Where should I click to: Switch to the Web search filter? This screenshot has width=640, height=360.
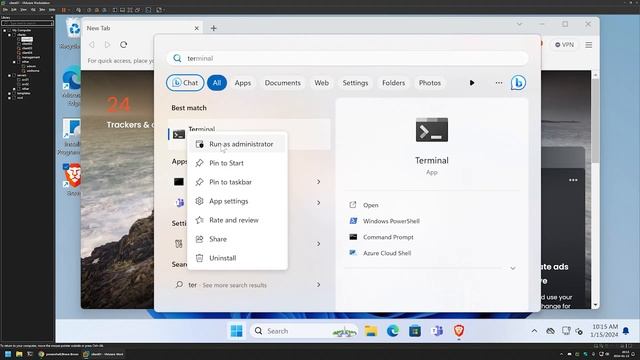321,83
